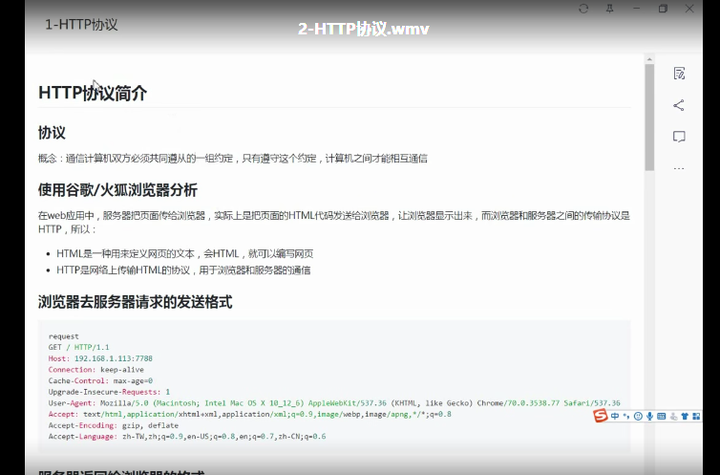Image resolution: width=720 pixels, height=475 pixels.
Task: Open the emoji smiley icon on IME bar
Action: [638, 416]
